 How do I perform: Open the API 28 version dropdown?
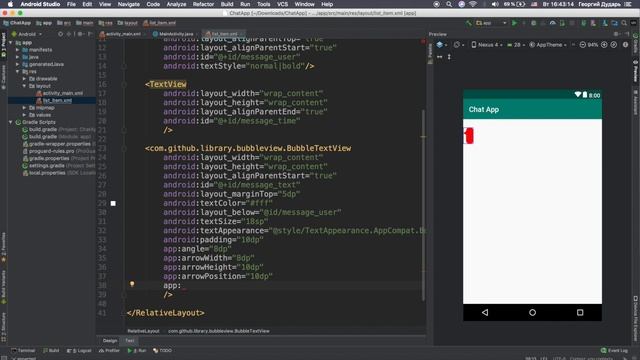[516, 45]
